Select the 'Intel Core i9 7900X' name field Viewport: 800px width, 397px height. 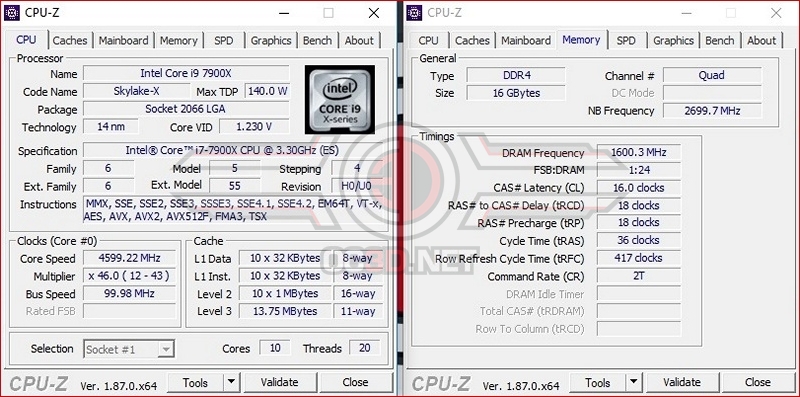click(186, 73)
